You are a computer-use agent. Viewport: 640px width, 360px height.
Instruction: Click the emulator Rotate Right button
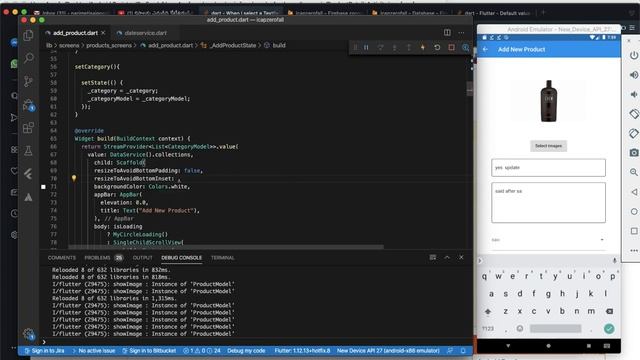(x=633, y=133)
